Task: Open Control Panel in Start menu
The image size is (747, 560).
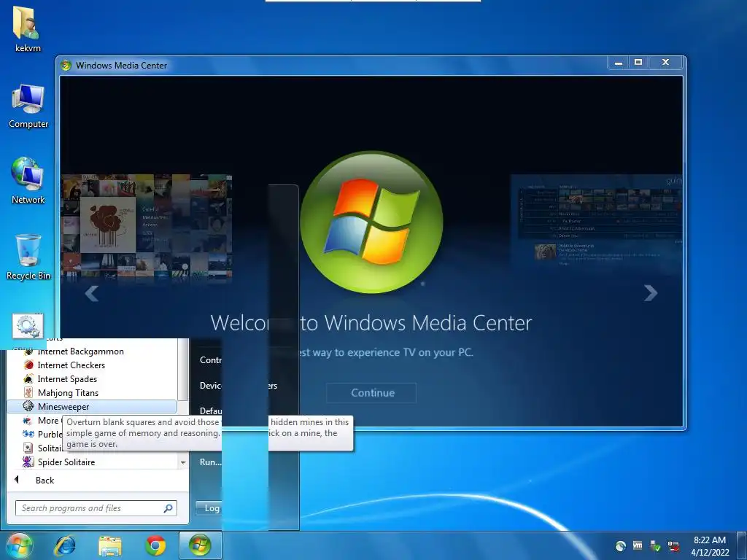Action: (x=210, y=360)
